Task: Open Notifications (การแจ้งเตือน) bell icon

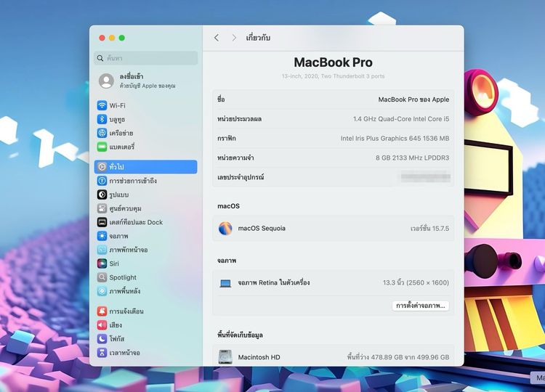Action: (102, 311)
